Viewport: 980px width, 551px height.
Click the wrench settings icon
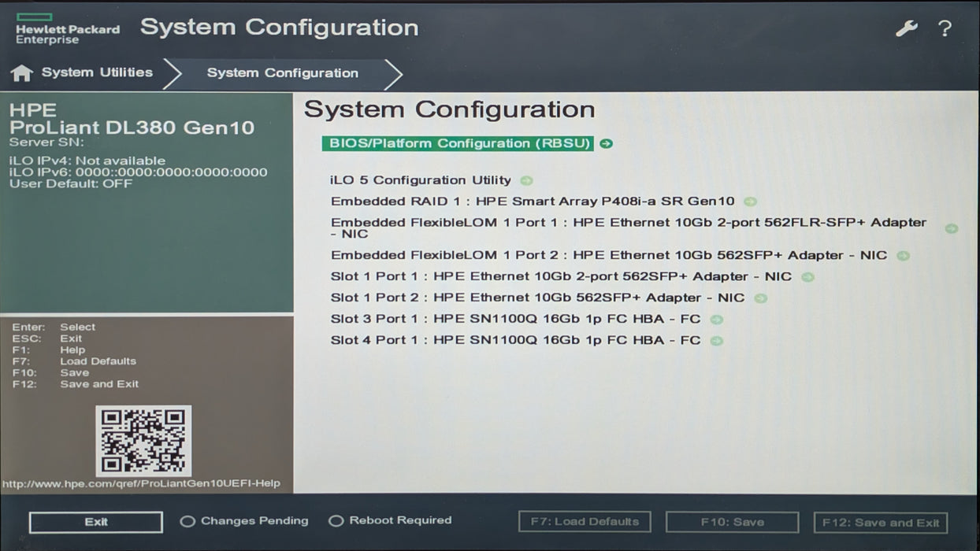pos(906,29)
